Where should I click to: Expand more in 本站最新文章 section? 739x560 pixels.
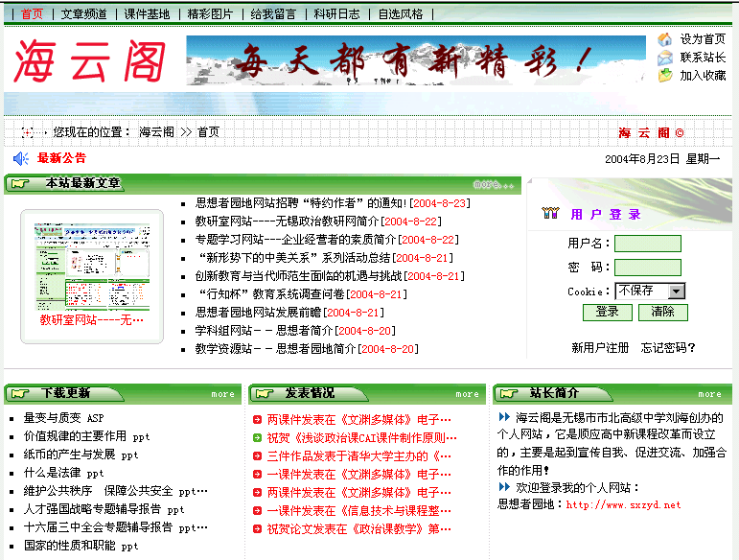[x=494, y=184]
